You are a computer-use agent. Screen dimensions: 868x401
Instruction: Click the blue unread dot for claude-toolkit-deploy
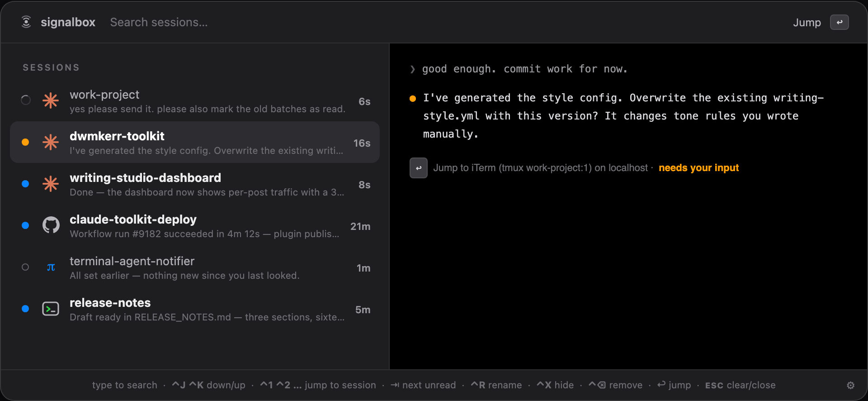coord(25,225)
